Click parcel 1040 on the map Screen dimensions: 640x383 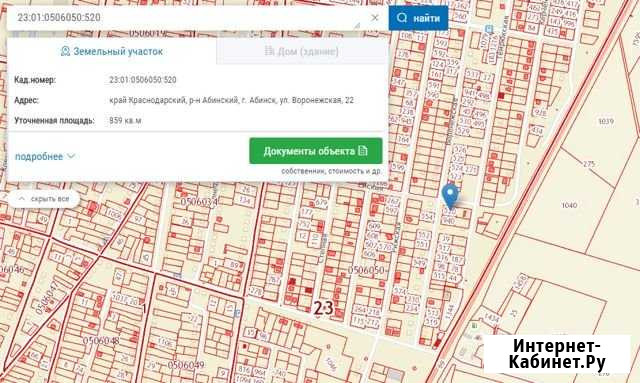(x=569, y=205)
